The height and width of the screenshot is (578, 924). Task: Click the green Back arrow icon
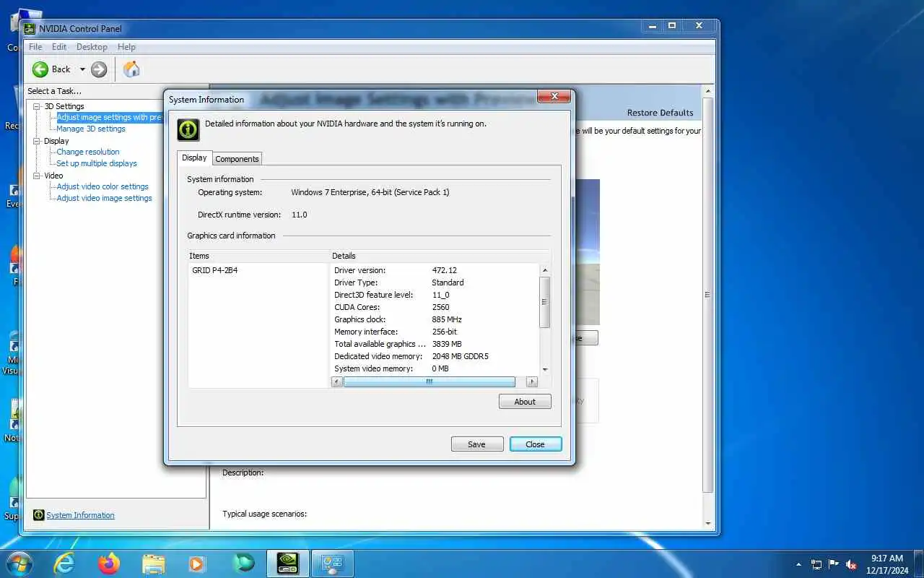pos(40,69)
